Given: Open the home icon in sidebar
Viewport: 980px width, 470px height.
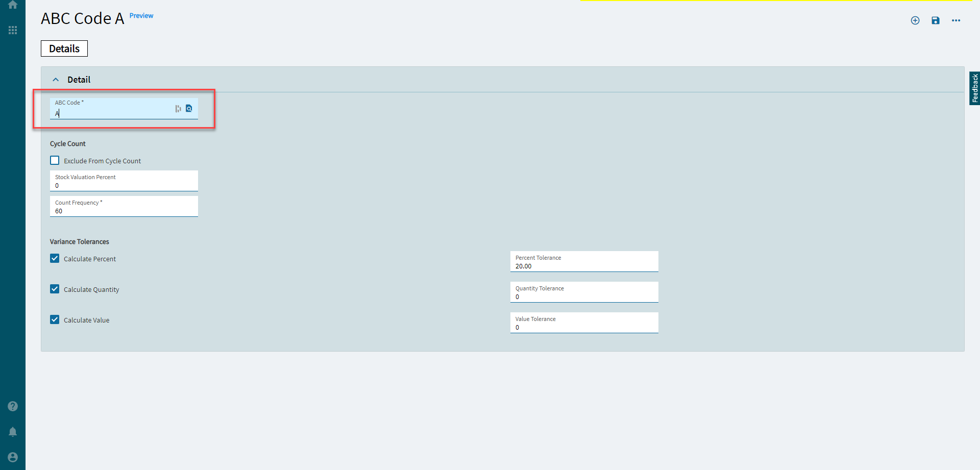Looking at the screenshot, I should click(x=13, y=5).
